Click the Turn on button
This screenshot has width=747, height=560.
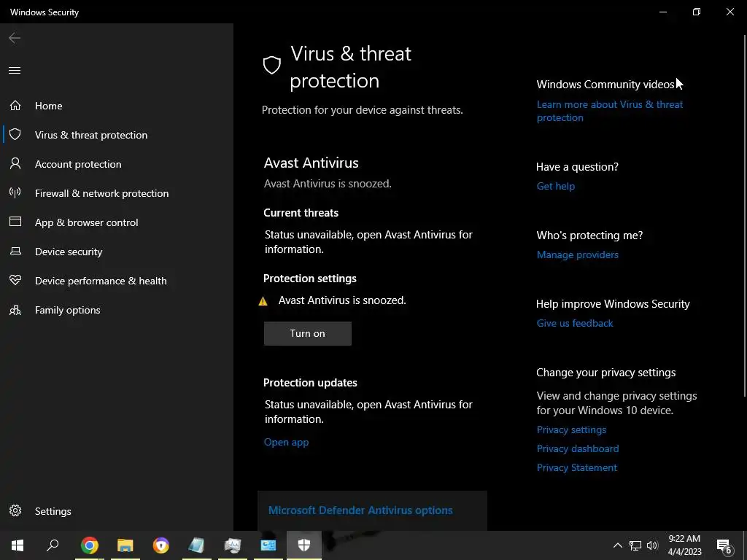tap(308, 333)
